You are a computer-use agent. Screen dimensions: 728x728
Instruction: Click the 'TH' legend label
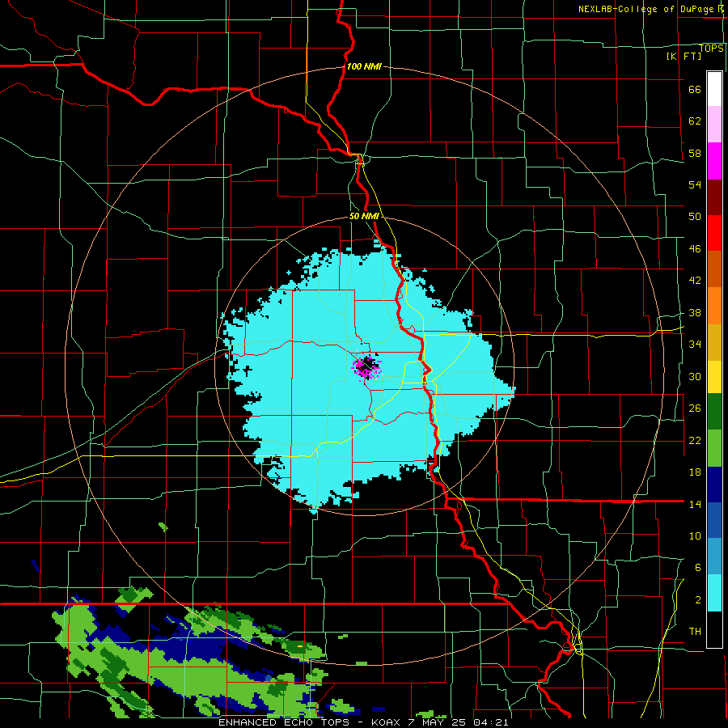(x=695, y=632)
